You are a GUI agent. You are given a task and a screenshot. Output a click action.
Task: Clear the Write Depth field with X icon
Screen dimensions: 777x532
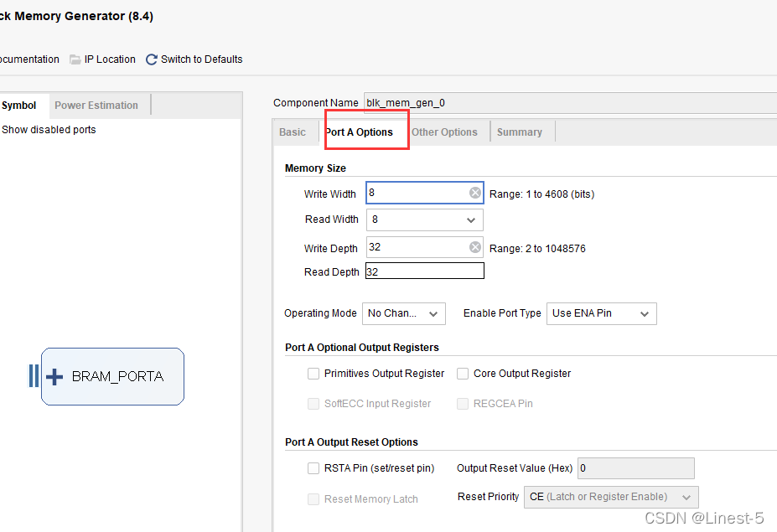(x=475, y=247)
